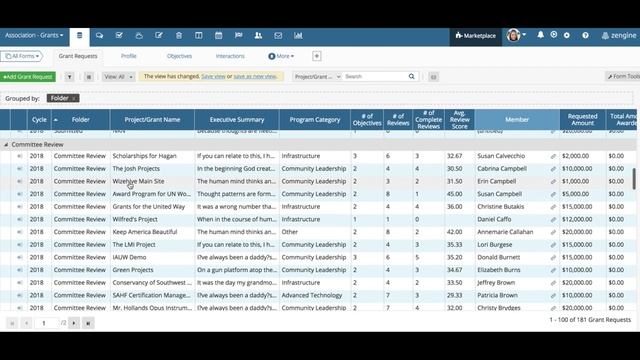Click the Member column header
640x360 pixels.
tap(517, 120)
